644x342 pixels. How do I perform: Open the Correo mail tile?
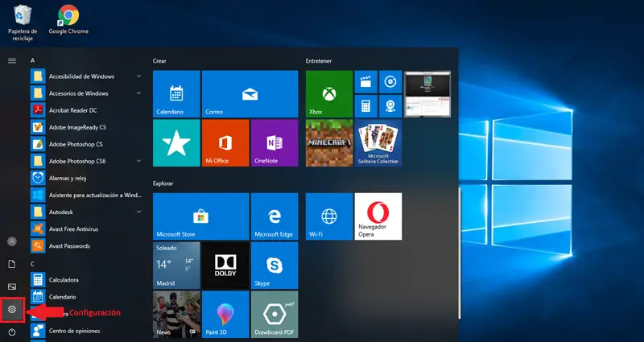point(250,94)
